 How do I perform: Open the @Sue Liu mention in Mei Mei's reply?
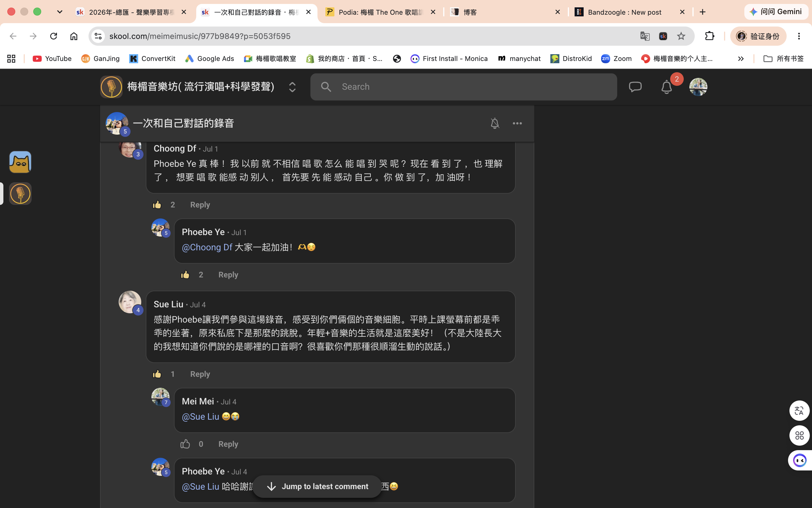coord(200,417)
